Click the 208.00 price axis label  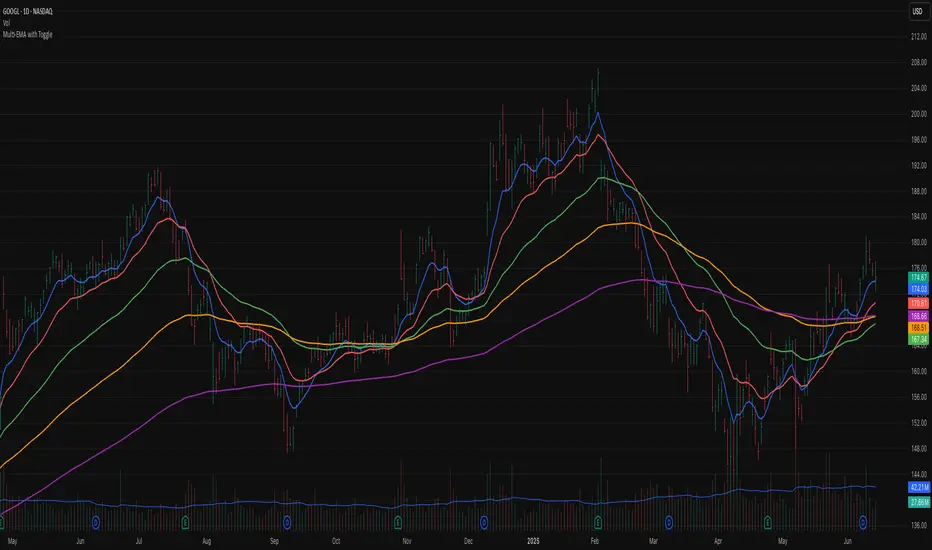[918, 62]
